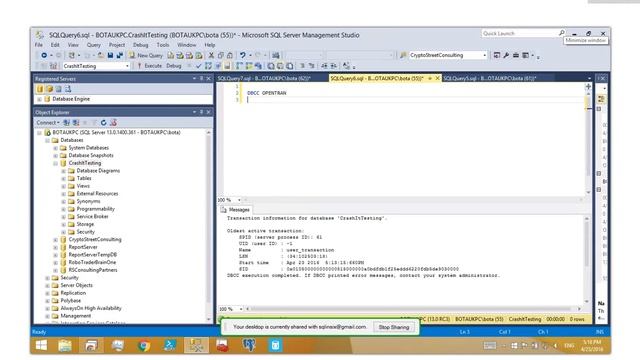Click the Refresh icon in Object Explorer
The width and height of the screenshot is (640, 360).
tap(103, 122)
